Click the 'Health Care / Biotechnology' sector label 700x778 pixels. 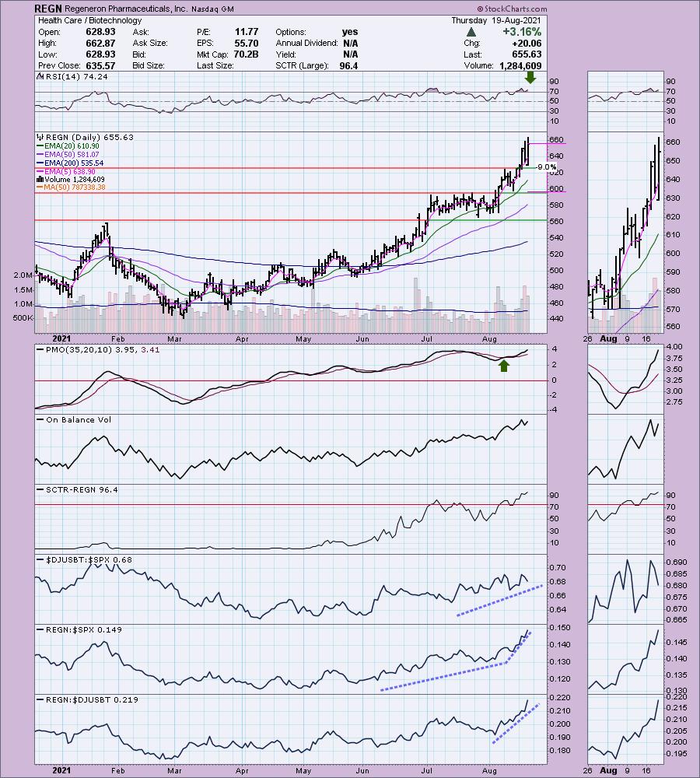point(89,20)
